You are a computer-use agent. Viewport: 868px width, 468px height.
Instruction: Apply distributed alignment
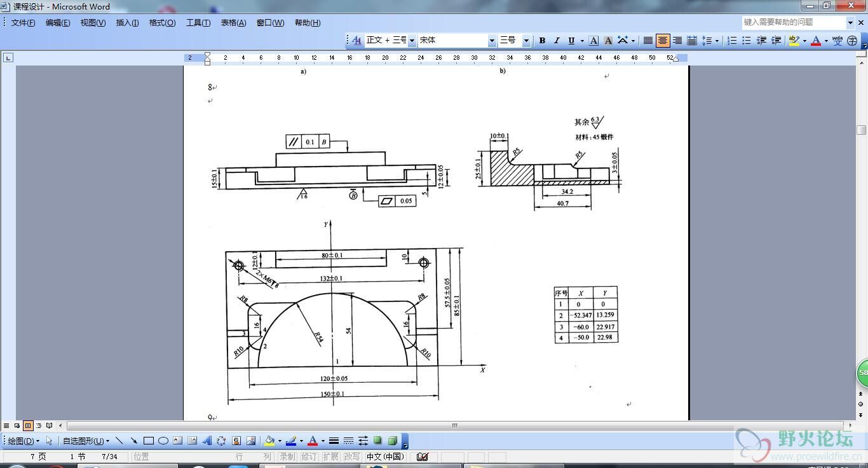point(692,40)
